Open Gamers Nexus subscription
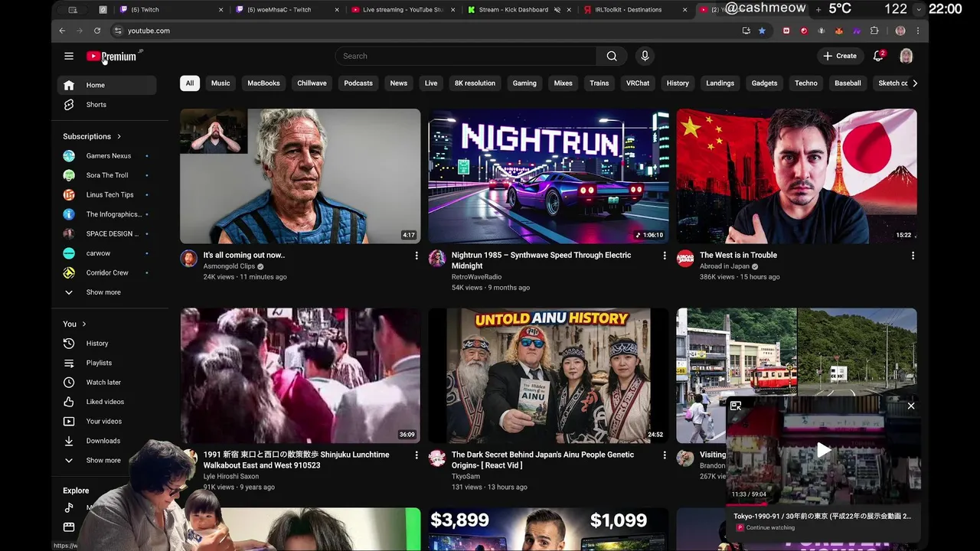Screen dimensions: 980x551 [107, 155]
